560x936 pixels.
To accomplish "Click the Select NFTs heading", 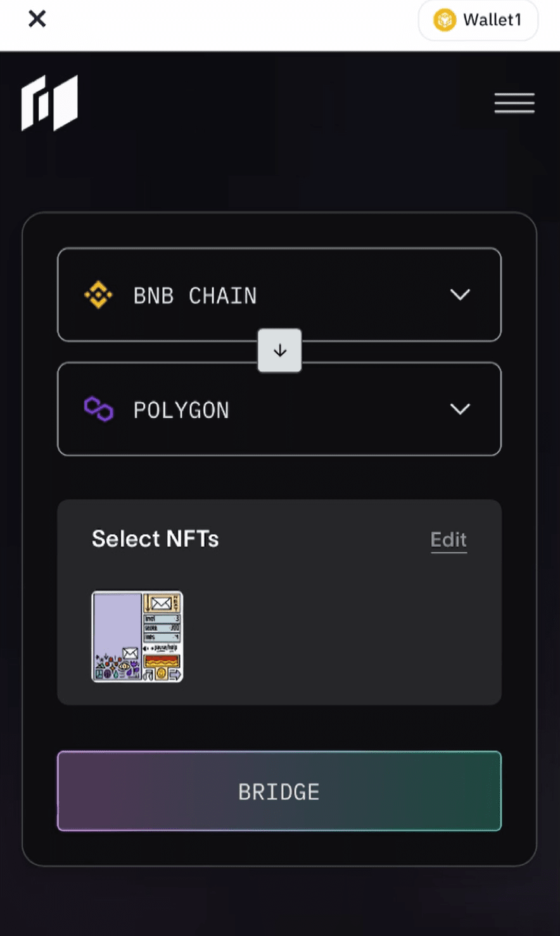I will [155, 539].
